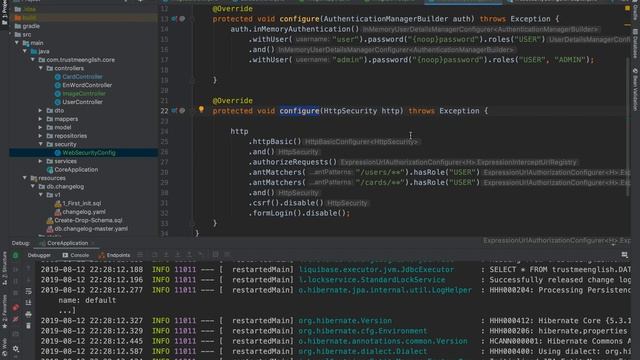The height and width of the screenshot is (360, 640).
Task: Click the Step Over debugger icon
Action: pyautogui.click(x=155, y=255)
